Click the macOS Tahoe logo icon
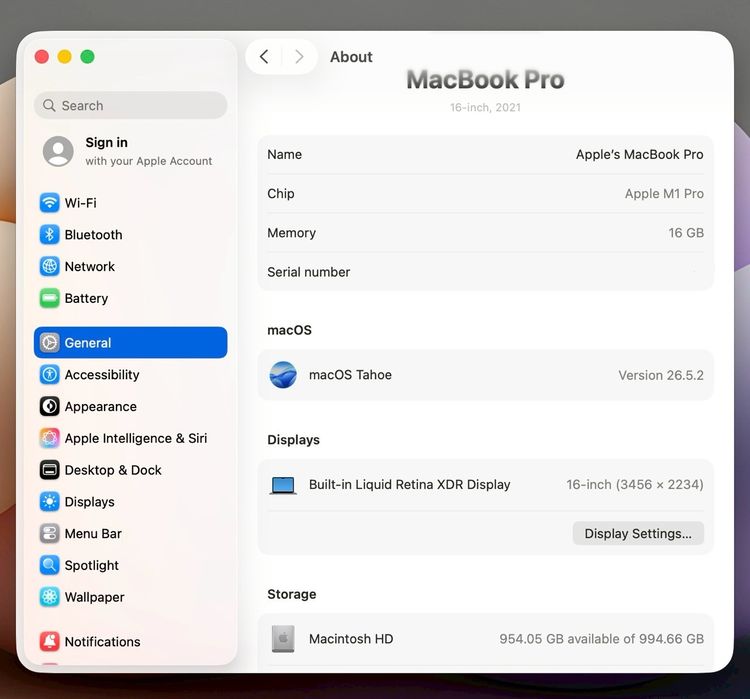This screenshot has width=750, height=699. pyautogui.click(x=283, y=375)
